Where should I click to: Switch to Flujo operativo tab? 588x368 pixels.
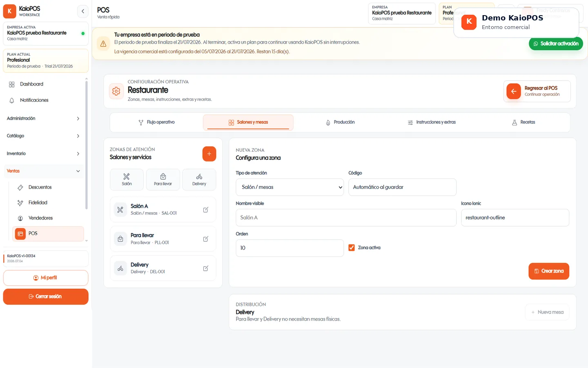click(x=157, y=122)
